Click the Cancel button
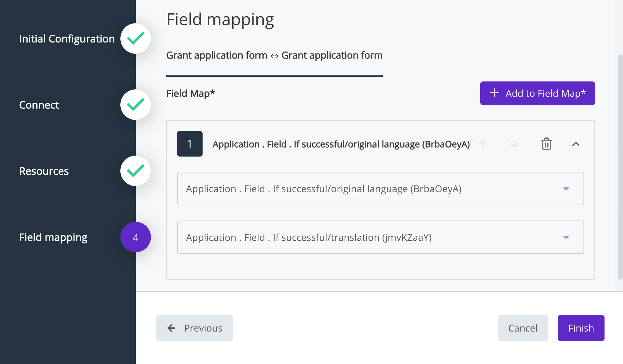Screen dimensions: 623x364 point(523,328)
